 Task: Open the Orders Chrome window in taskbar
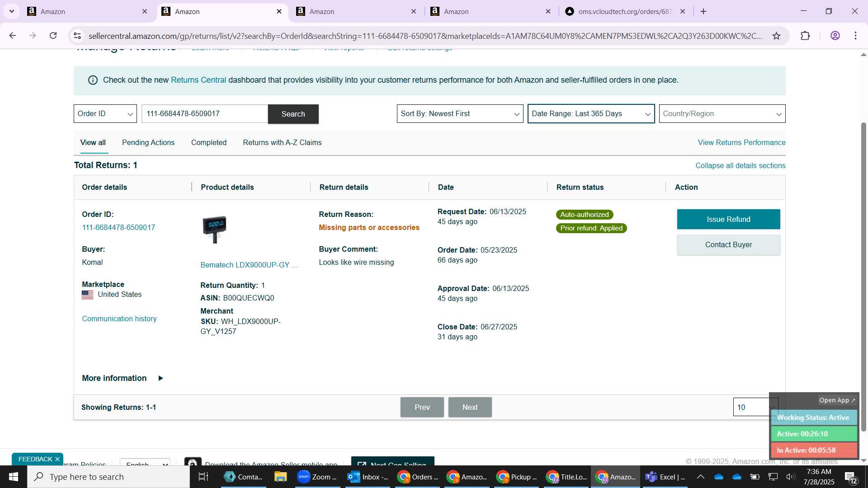[418, 477]
